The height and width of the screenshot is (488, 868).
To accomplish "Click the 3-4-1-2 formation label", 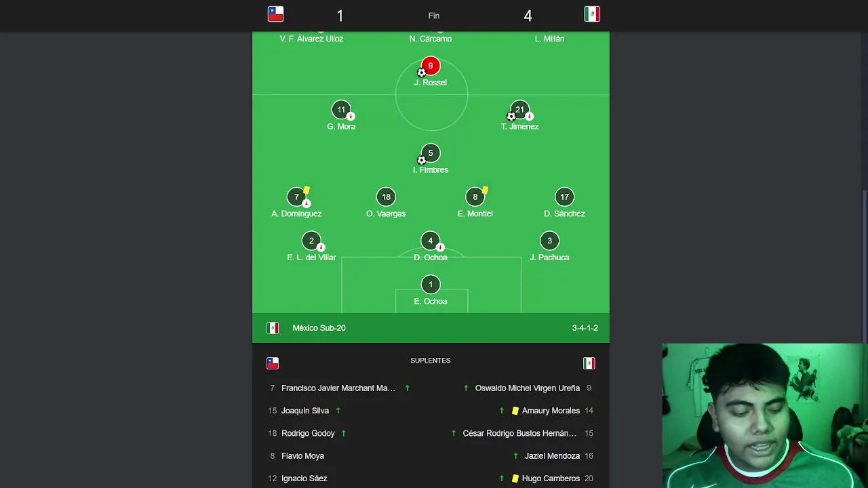I will pyautogui.click(x=585, y=328).
